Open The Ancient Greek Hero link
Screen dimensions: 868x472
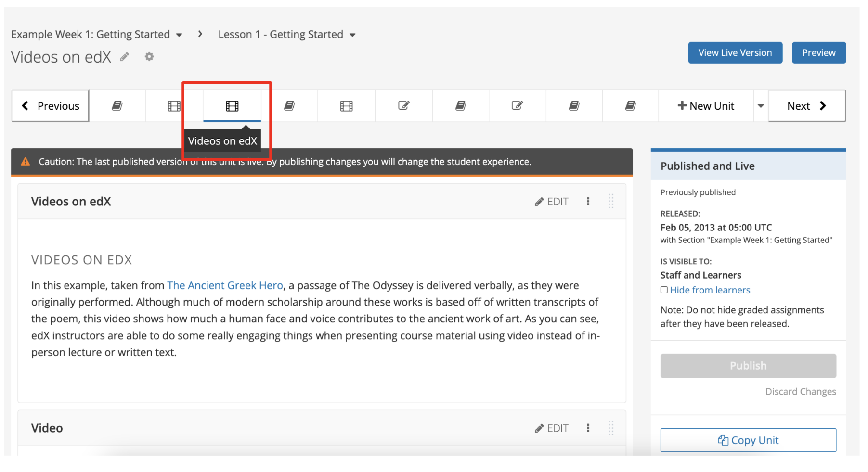point(225,285)
